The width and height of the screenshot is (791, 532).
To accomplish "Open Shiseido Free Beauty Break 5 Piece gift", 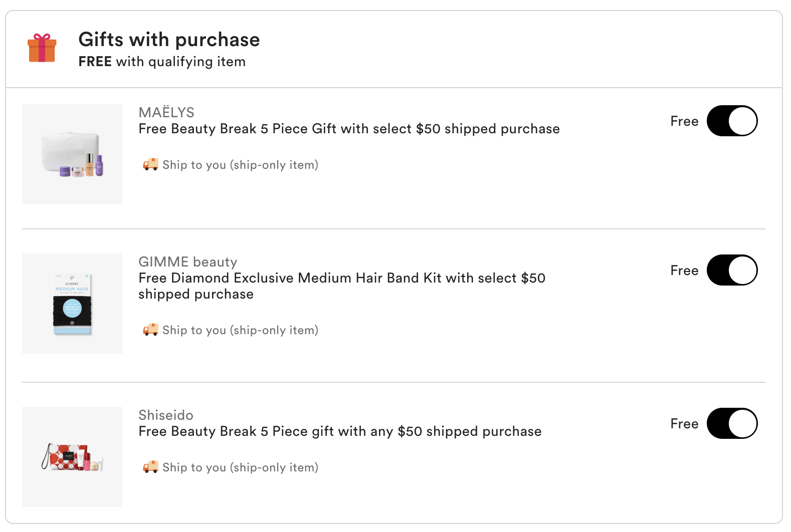I will 340,431.
